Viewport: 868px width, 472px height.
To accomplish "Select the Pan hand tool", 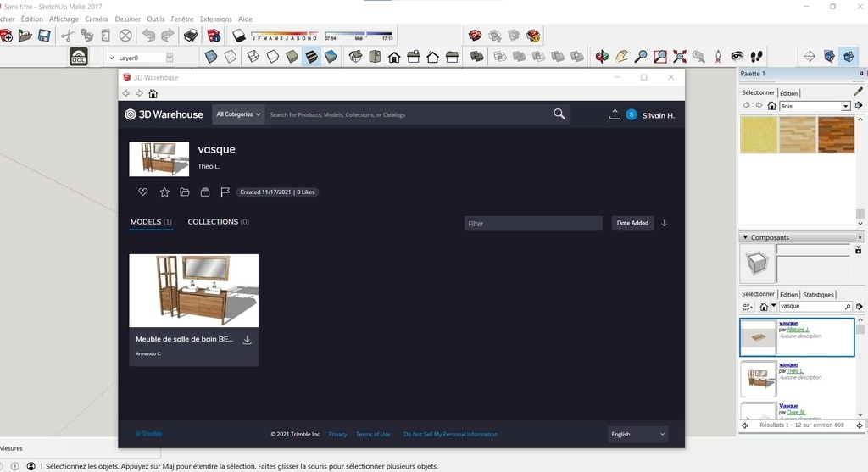I will pyautogui.click(x=621, y=57).
